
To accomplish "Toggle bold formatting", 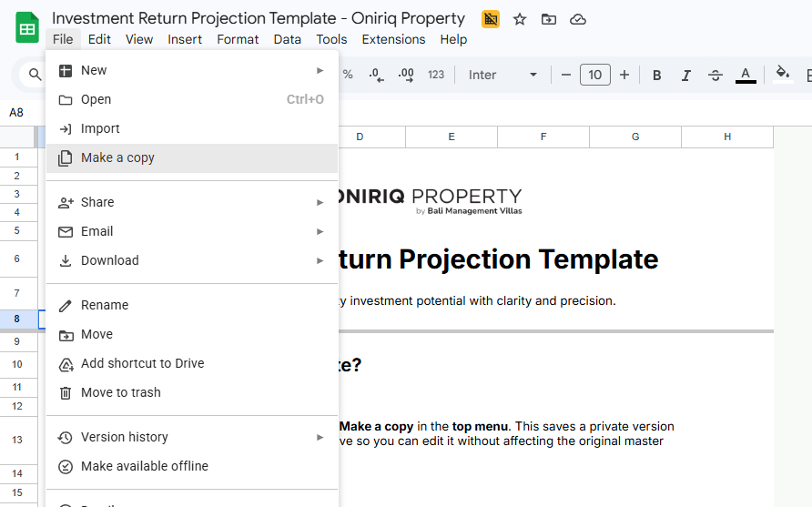I will (x=656, y=75).
